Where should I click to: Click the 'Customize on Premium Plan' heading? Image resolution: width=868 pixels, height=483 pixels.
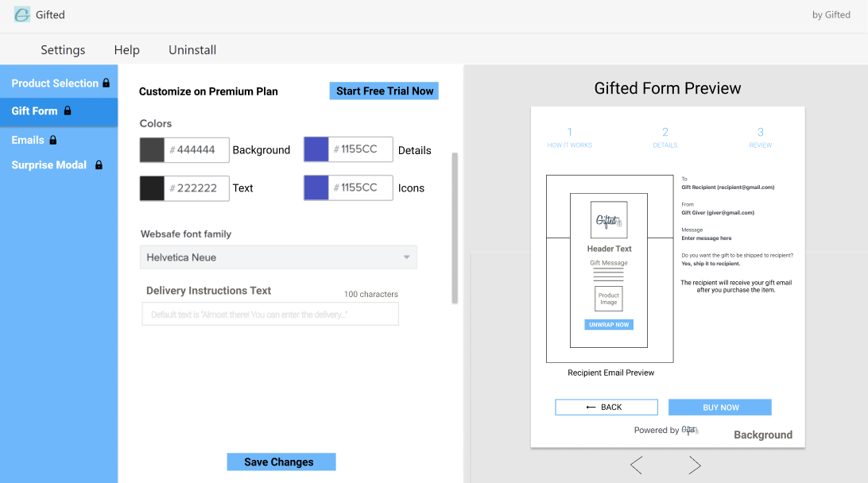pos(208,91)
